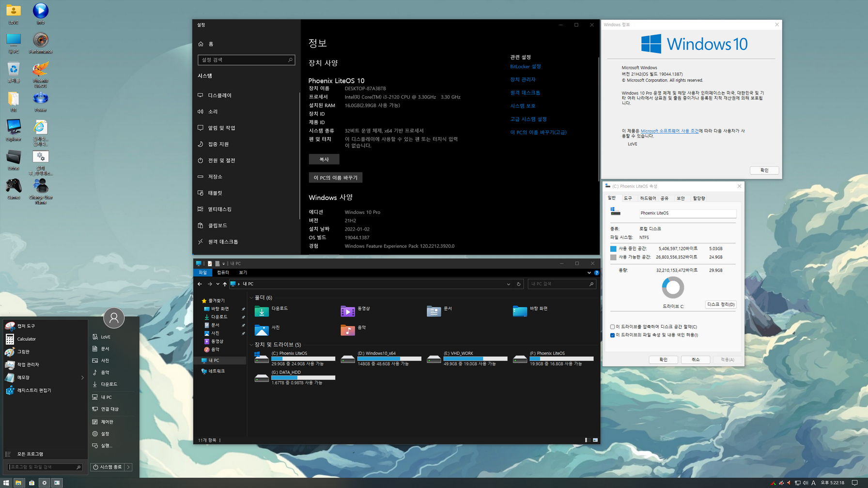Launch Calculator from the Start menu

[45, 339]
